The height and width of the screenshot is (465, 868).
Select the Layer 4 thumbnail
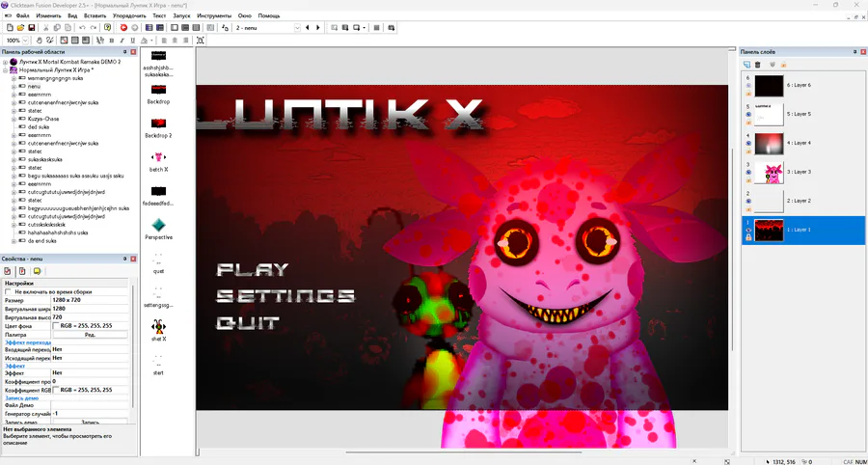pyautogui.click(x=769, y=144)
